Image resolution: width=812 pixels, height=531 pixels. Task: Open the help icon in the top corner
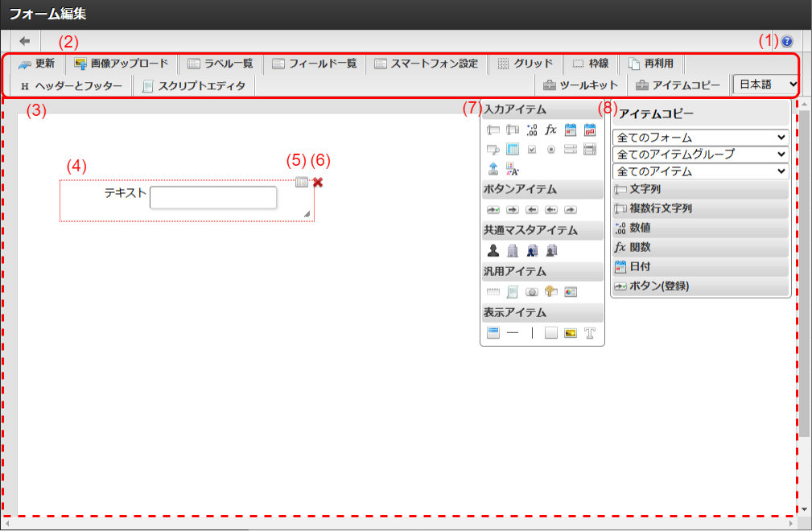pos(785,39)
